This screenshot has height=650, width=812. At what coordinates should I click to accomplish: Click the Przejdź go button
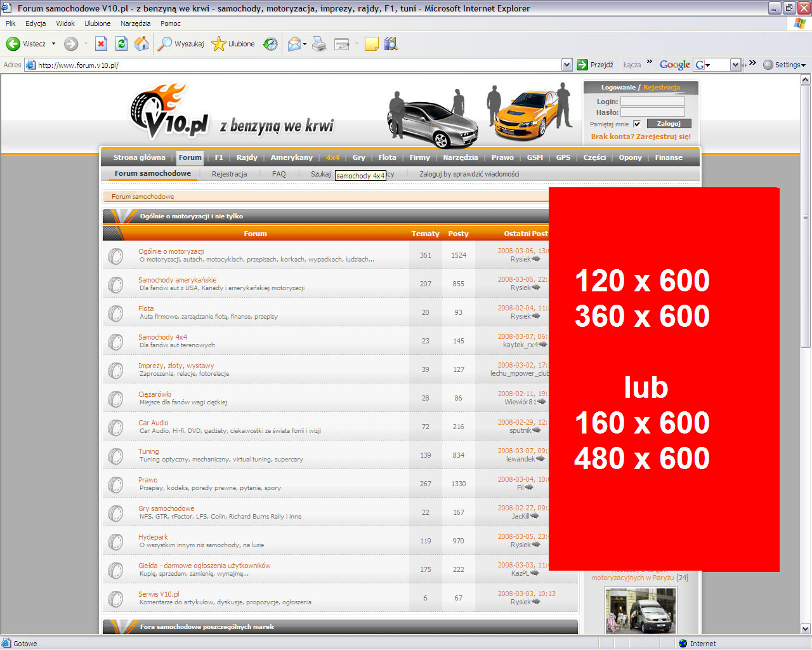pyautogui.click(x=595, y=65)
